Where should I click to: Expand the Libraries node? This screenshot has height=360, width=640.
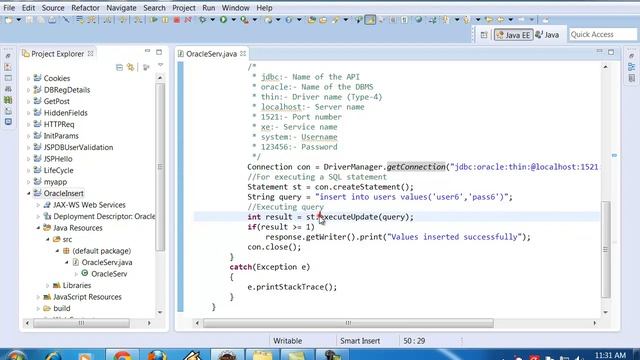click(48, 285)
